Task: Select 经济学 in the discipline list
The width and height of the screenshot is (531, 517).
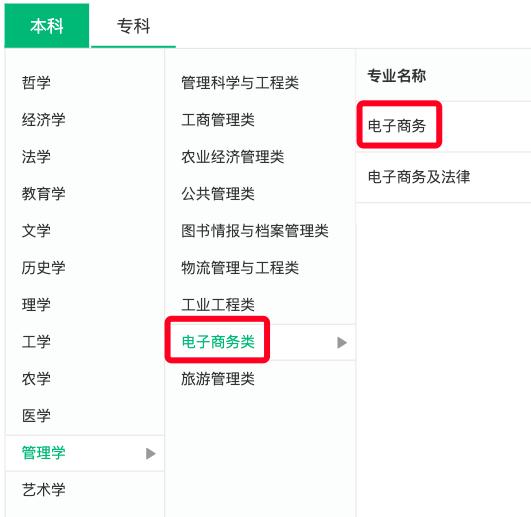Action: (44, 120)
